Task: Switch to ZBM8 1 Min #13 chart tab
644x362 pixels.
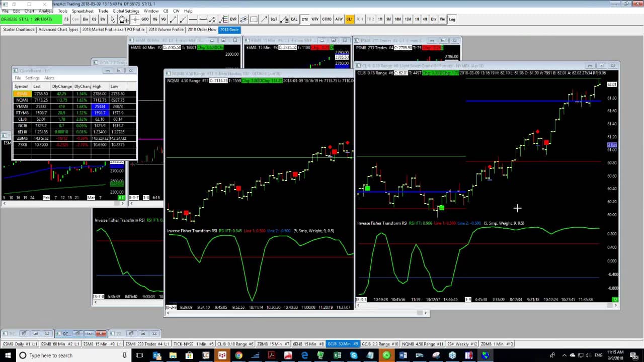Action: pos(497,344)
